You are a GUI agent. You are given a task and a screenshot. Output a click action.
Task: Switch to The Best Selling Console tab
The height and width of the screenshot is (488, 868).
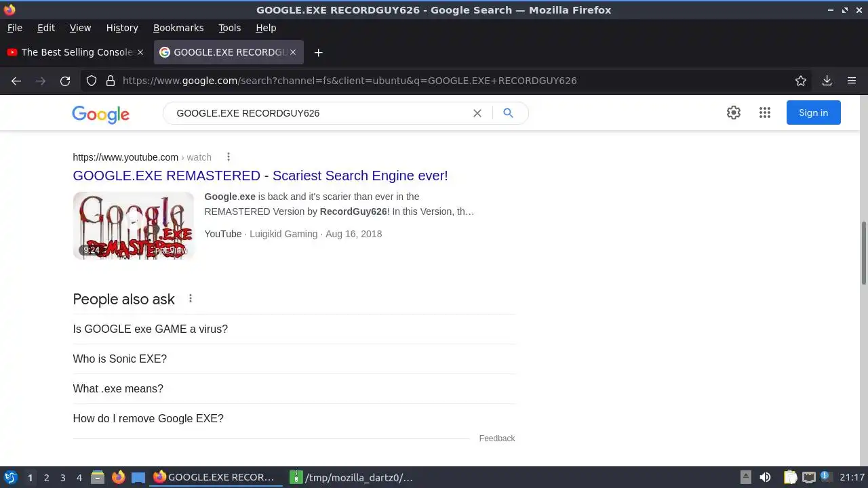pos(75,52)
